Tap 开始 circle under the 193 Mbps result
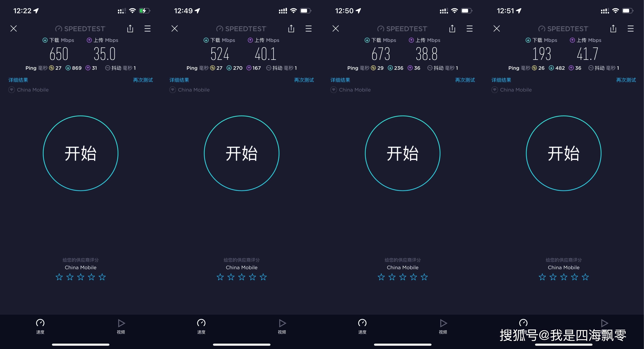Viewport: 644px width, 349px height. click(564, 153)
